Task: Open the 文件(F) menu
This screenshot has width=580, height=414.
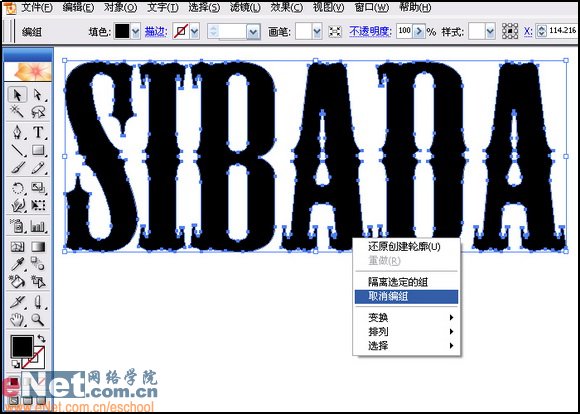Action: (x=37, y=7)
